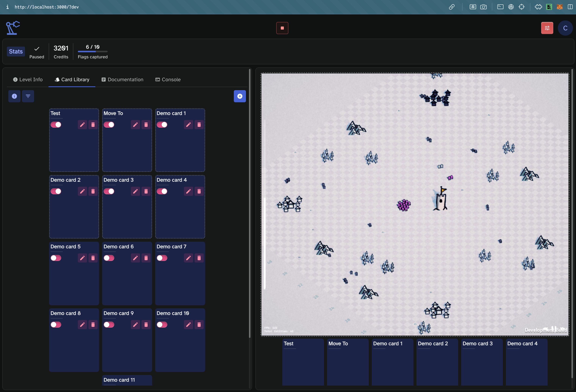576x392 pixels.
Task: Select the Move To card in the hand below the game view
Action: pyautogui.click(x=348, y=362)
